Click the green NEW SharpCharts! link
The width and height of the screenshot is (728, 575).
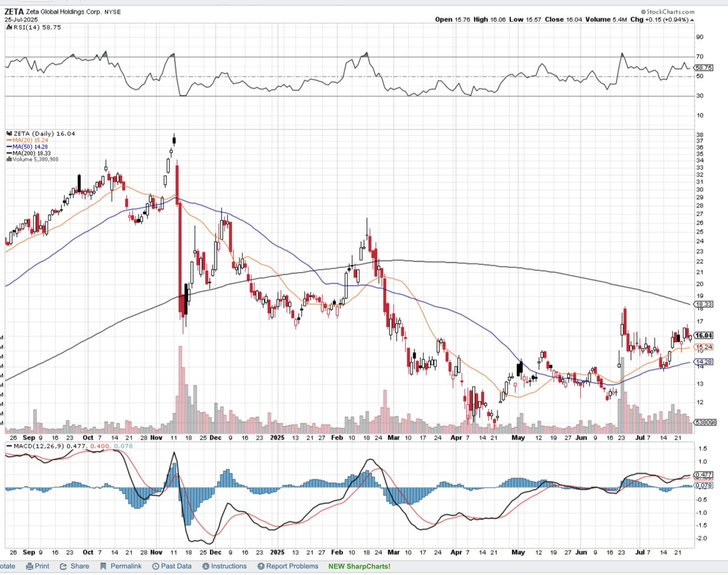coord(359,566)
